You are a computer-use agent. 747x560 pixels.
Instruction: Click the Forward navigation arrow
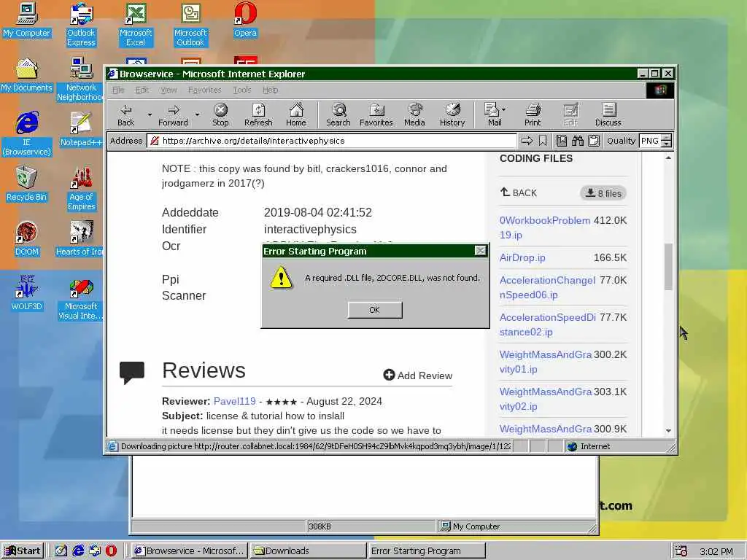point(174,114)
